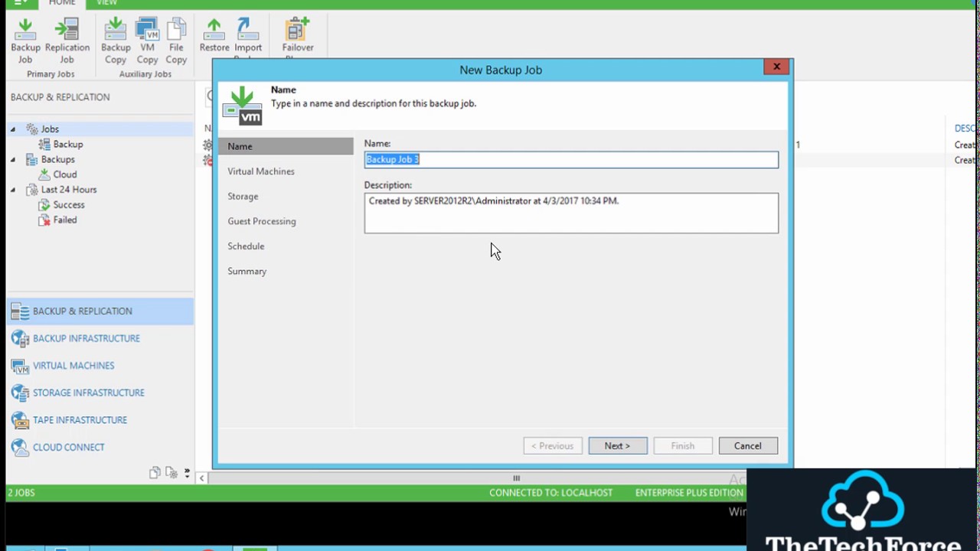Select Jobs node in the tree

(x=50, y=129)
